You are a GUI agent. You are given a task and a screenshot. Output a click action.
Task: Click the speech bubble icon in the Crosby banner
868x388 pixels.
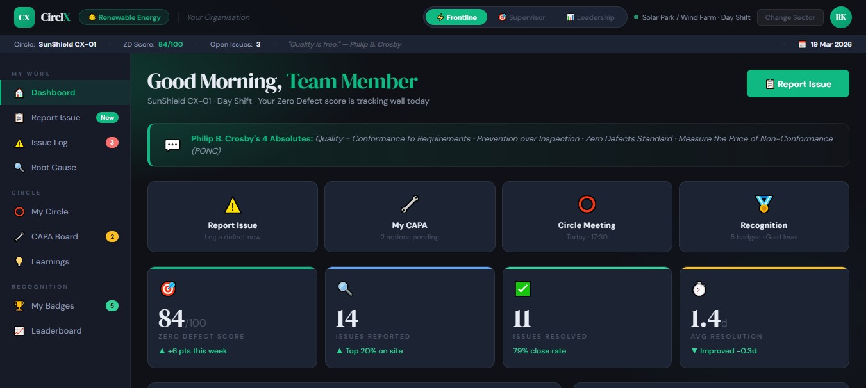(x=172, y=145)
